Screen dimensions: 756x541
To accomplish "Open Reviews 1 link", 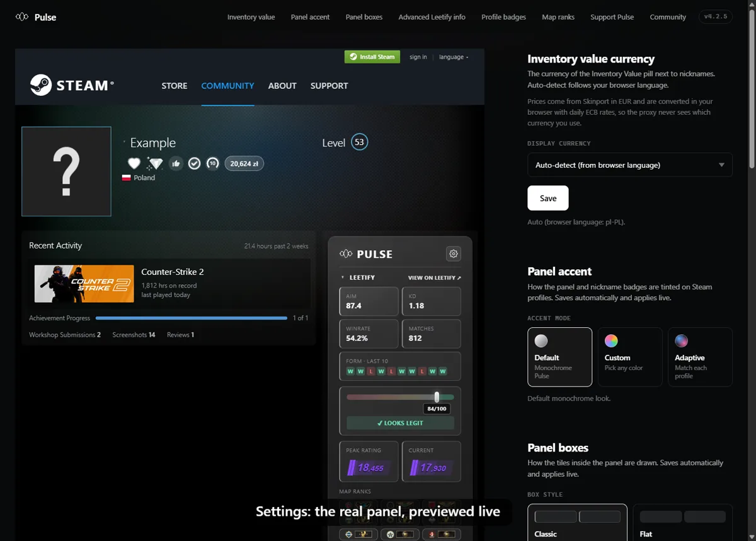I will point(181,335).
